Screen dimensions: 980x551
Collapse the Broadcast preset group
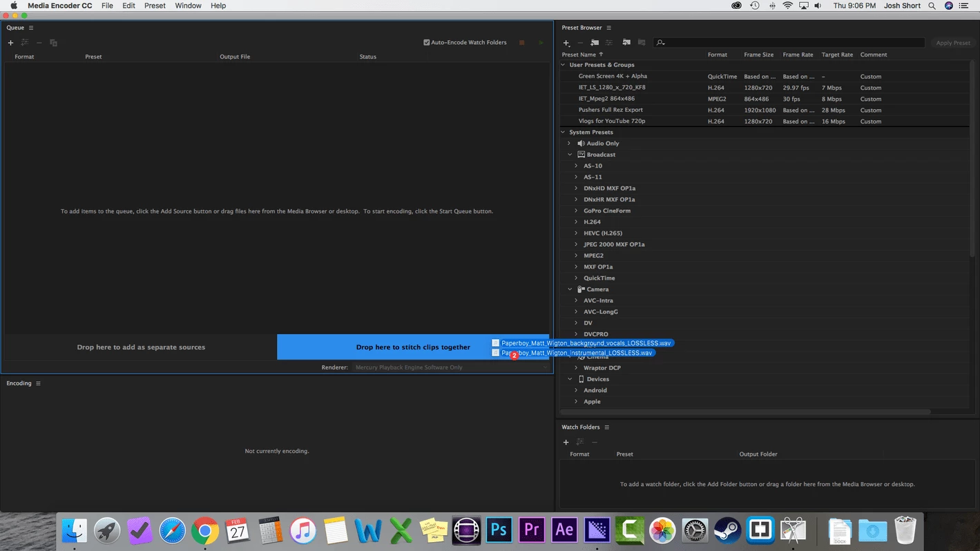coord(570,155)
